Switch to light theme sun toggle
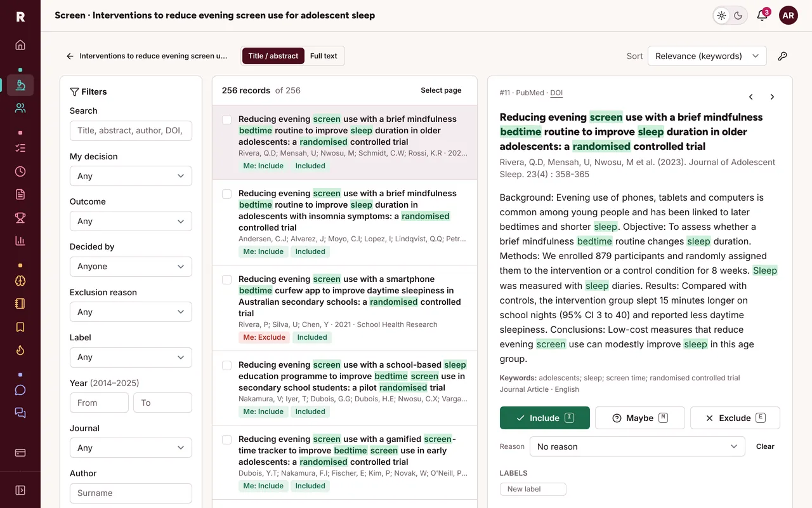Image resolution: width=812 pixels, height=508 pixels. 722,16
